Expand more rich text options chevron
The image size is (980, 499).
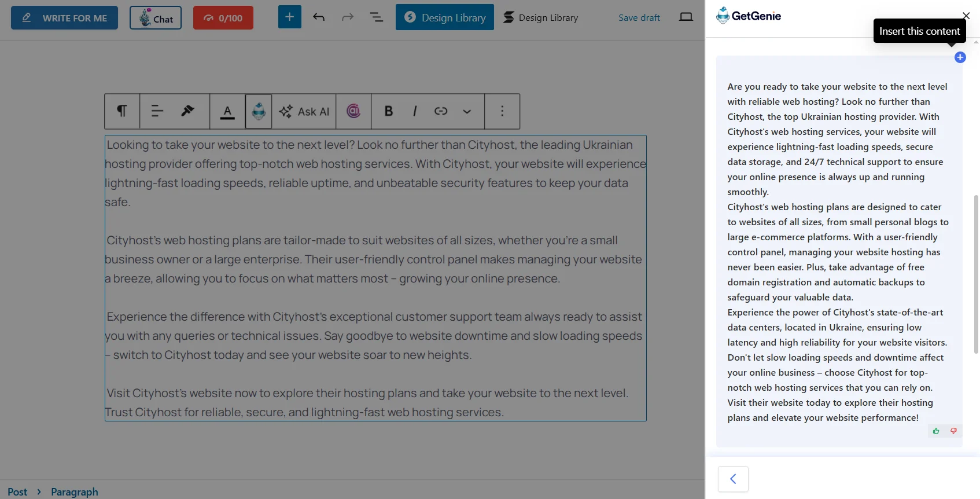(467, 111)
